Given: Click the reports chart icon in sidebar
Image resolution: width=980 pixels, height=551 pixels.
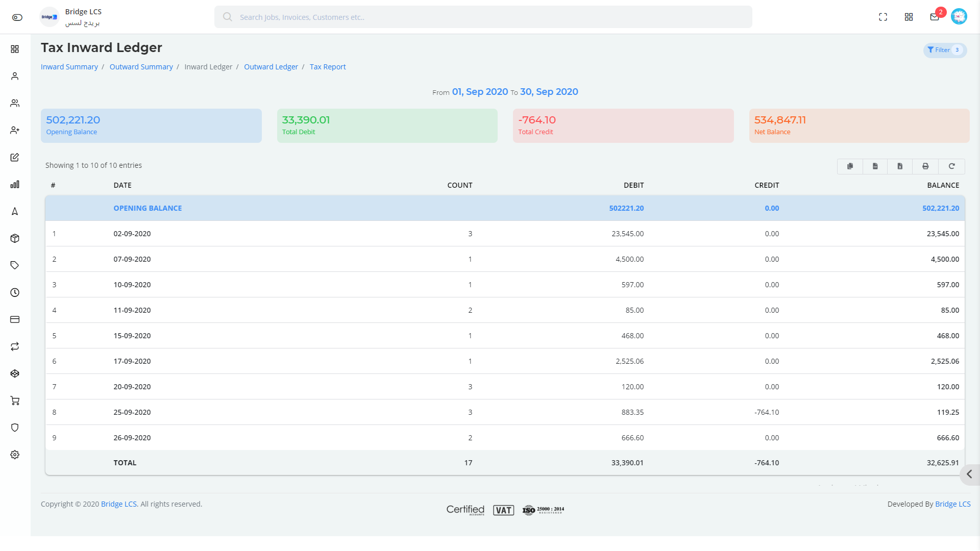Looking at the screenshot, I should 15,184.
